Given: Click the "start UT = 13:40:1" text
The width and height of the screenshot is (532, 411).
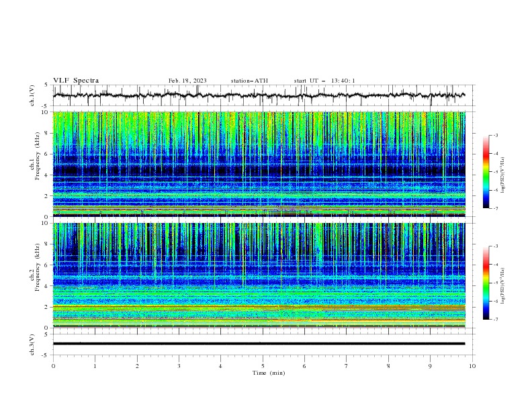Looking at the screenshot, I should click(x=324, y=81).
